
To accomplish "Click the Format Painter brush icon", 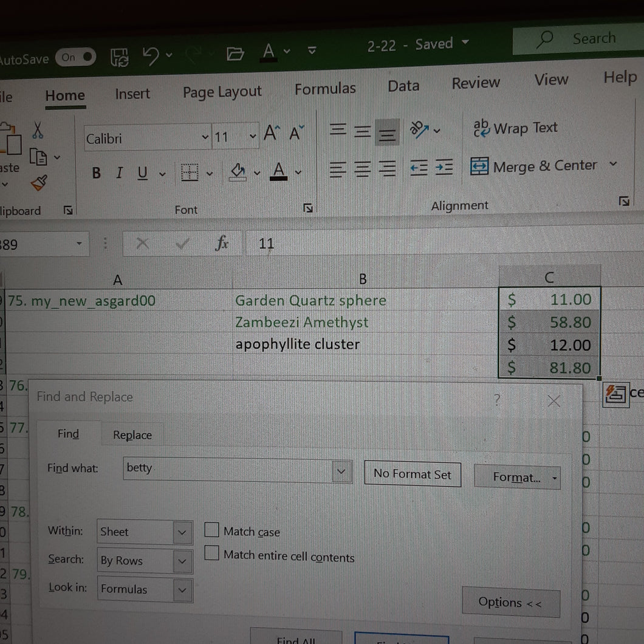I will (39, 183).
